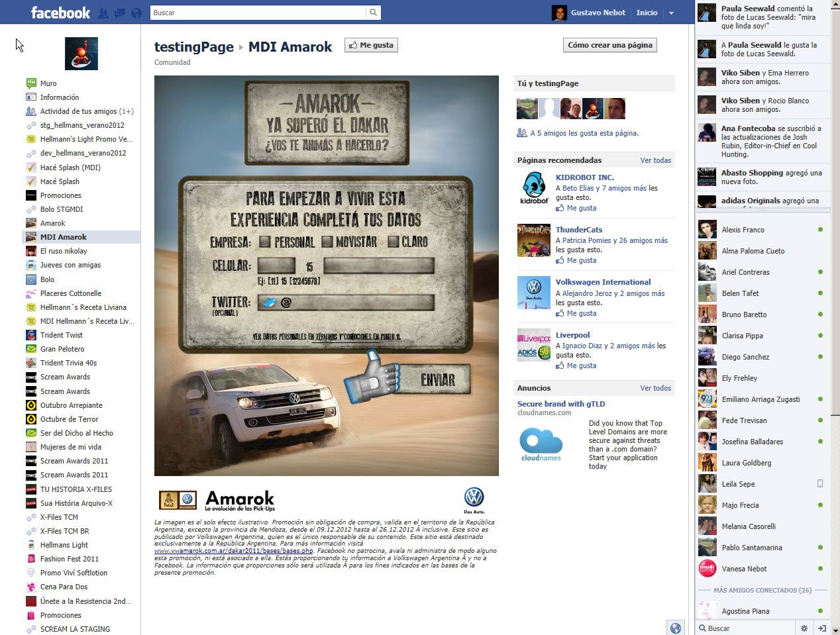Click the Kidrobot page logo thumbnail

534,188
